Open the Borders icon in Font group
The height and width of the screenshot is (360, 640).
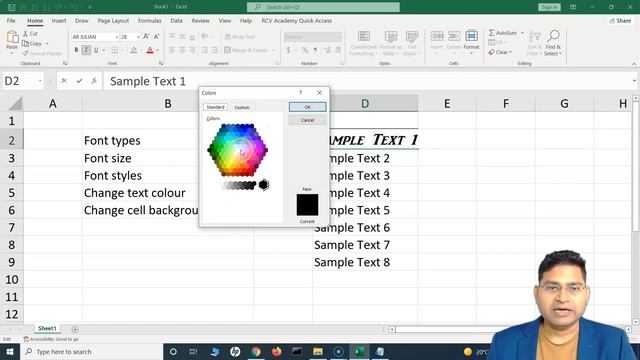(115, 50)
